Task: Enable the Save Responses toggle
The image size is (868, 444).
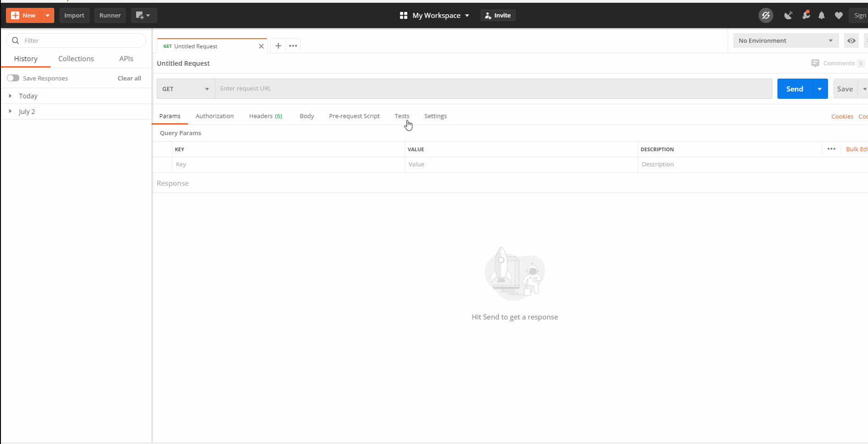Action: (x=13, y=78)
